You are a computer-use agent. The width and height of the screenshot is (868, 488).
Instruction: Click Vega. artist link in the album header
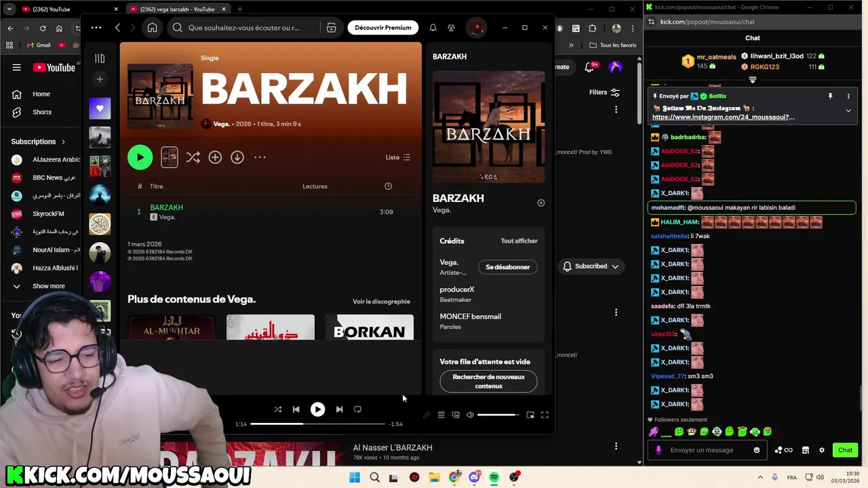(222, 124)
